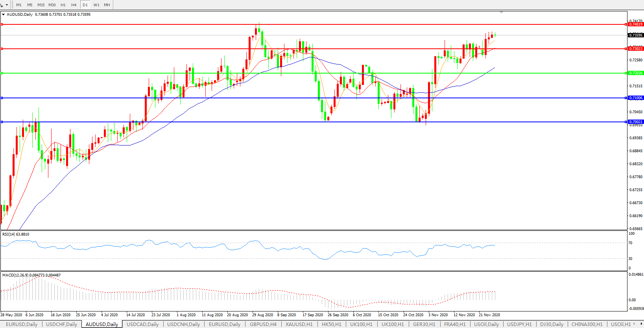Click the MACD(12,26,9) indicator label
Screen dimensions: 644x328
click(x=15, y=275)
